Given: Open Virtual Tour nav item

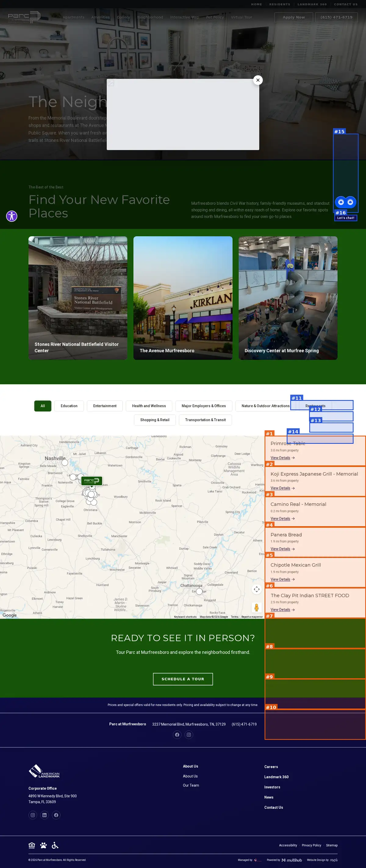Looking at the screenshot, I should pyautogui.click(x=242, y=17).
